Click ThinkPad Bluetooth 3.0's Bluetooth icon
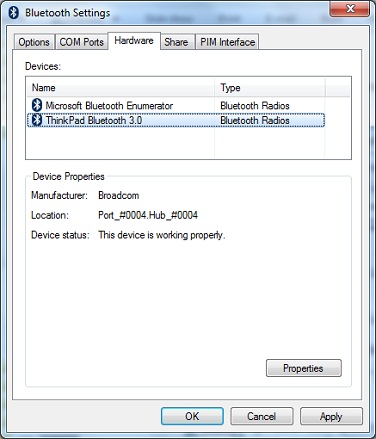This screenshot has height=439, width=376. [37, 120]
